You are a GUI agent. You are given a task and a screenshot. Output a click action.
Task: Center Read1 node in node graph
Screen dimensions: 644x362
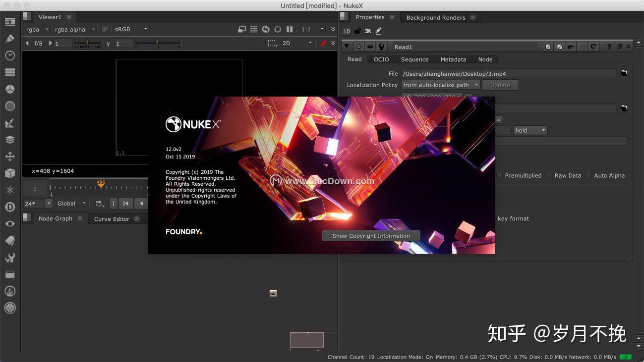358,47
